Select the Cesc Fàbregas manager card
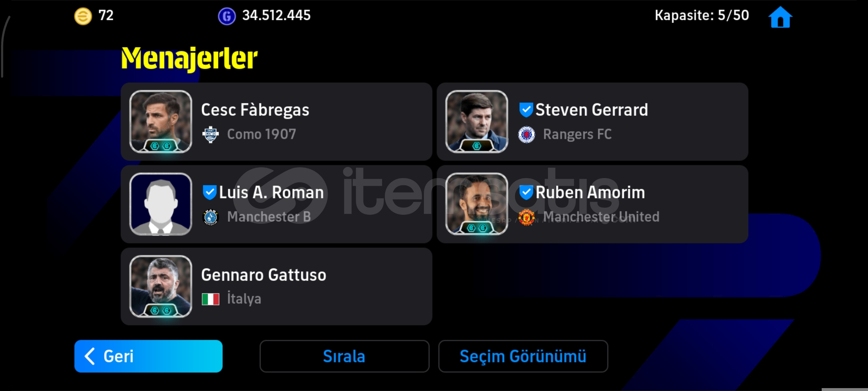 [276, 122]
